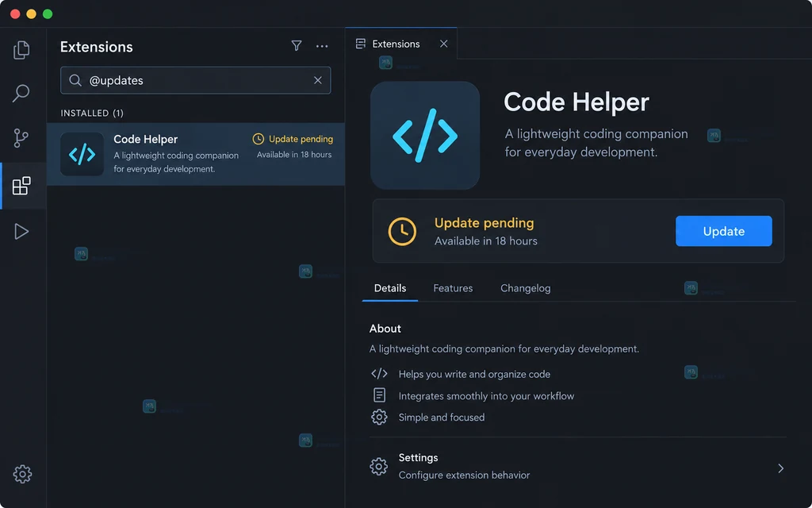This screenshot has width=812, height=508.
Task: Open the Explorer files icon in activity bar
Action: tap(21, 50)
